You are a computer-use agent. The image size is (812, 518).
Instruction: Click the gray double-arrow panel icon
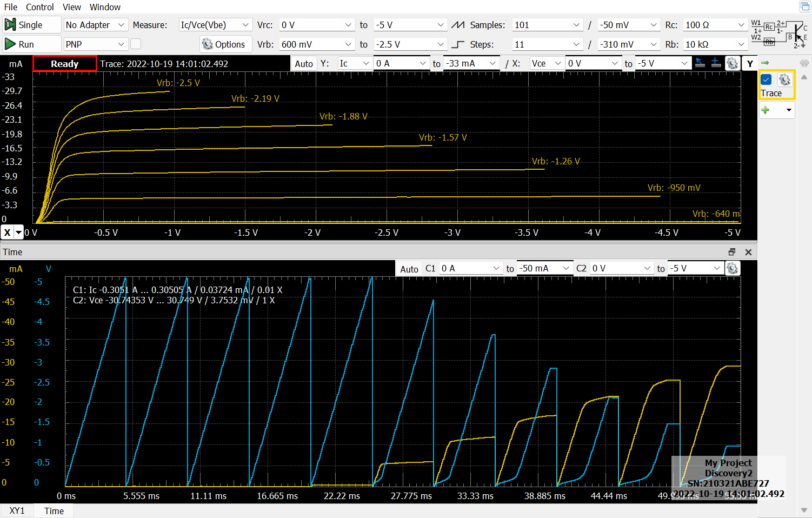(x=804, y=63)
